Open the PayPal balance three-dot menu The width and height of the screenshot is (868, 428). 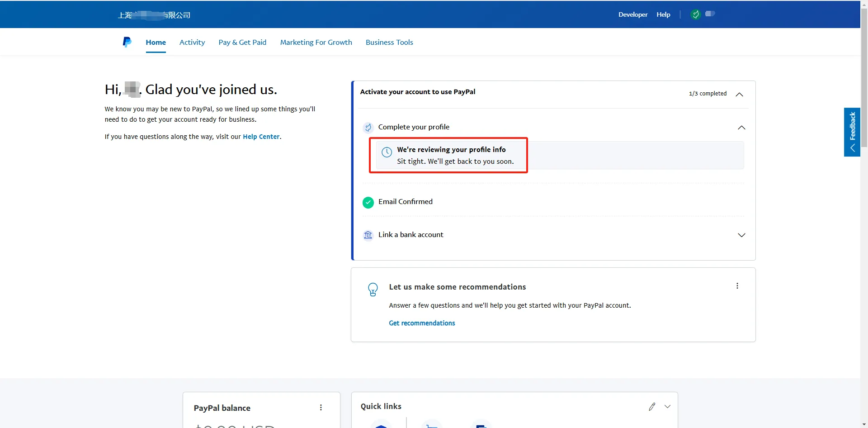(x=321, y=408)
